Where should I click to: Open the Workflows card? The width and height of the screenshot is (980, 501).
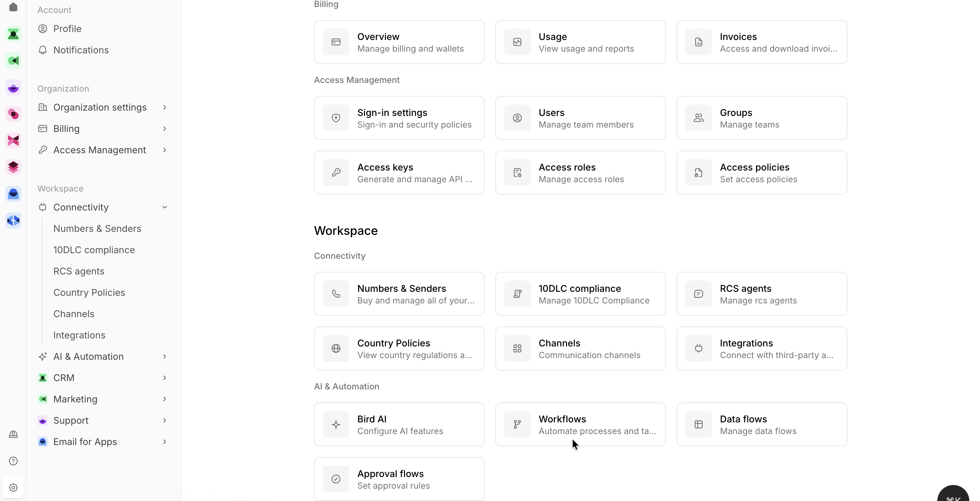coord(580,424)
